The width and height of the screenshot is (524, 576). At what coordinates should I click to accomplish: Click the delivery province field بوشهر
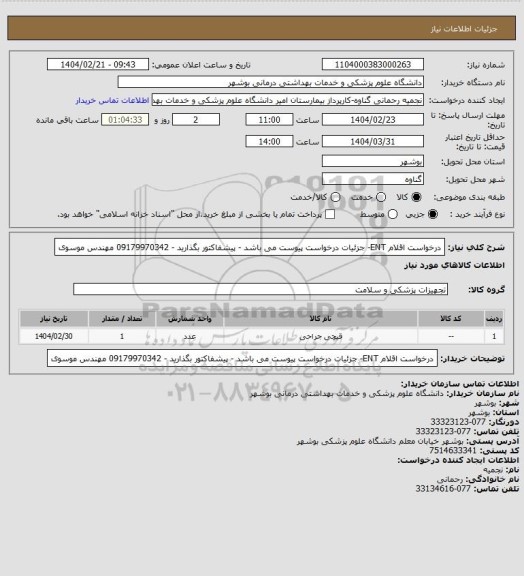click(x=373, y=161)
